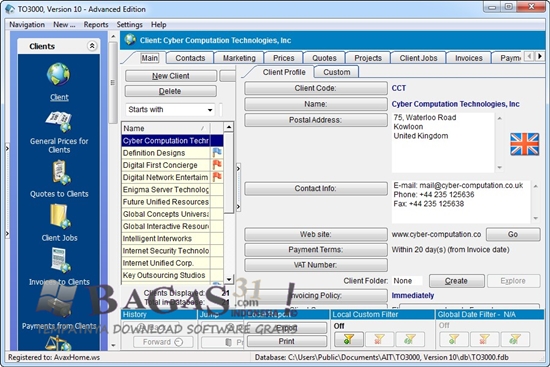
Task: Click first Local Custom Filter funnel button
Action: [x=349, y=339]
